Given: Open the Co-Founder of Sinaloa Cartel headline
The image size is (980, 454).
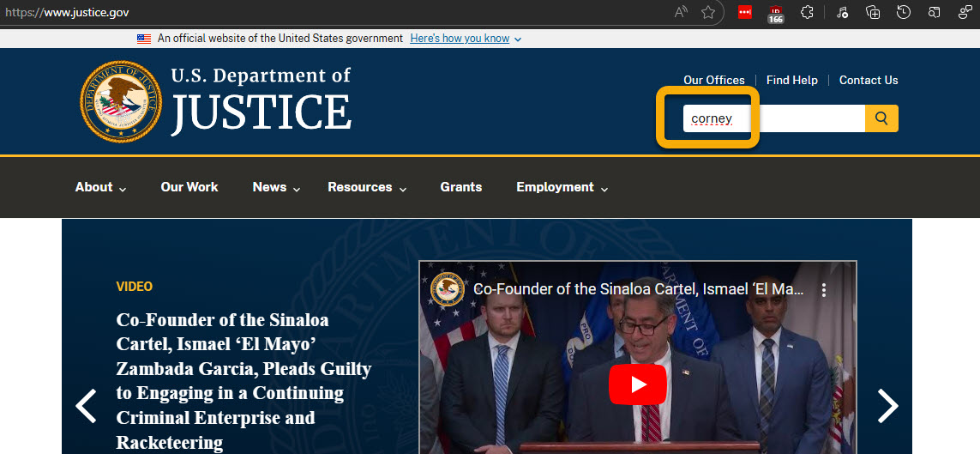Looking at the screenshot, I should click(243, 381).
